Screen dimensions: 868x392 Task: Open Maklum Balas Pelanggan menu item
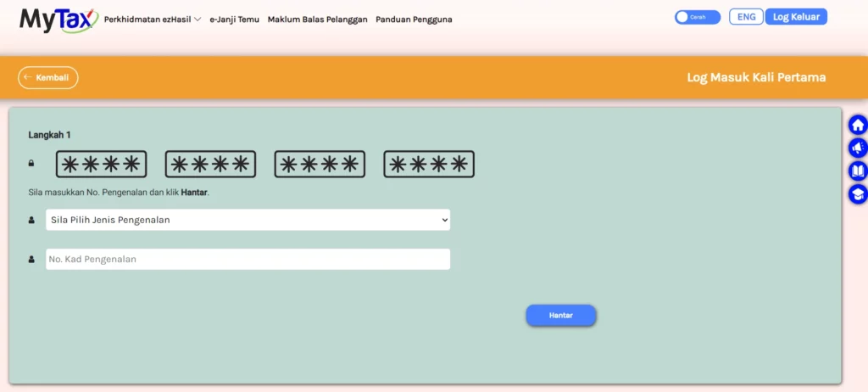317,20
